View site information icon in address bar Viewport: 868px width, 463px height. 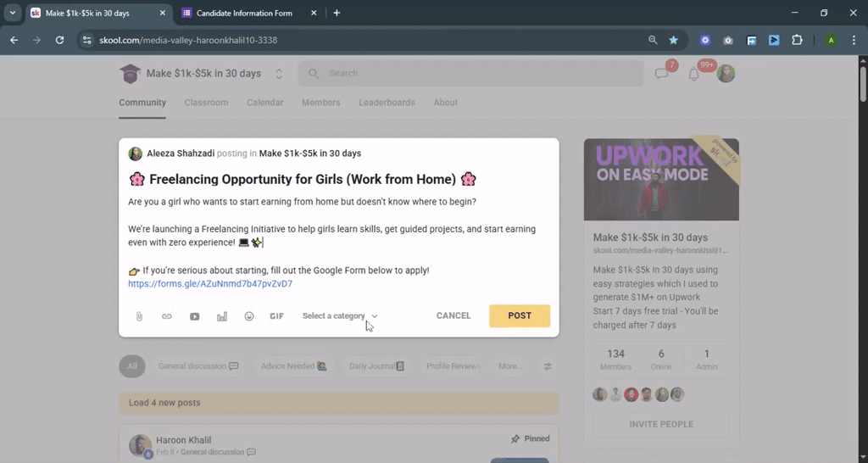pos(87,40)
